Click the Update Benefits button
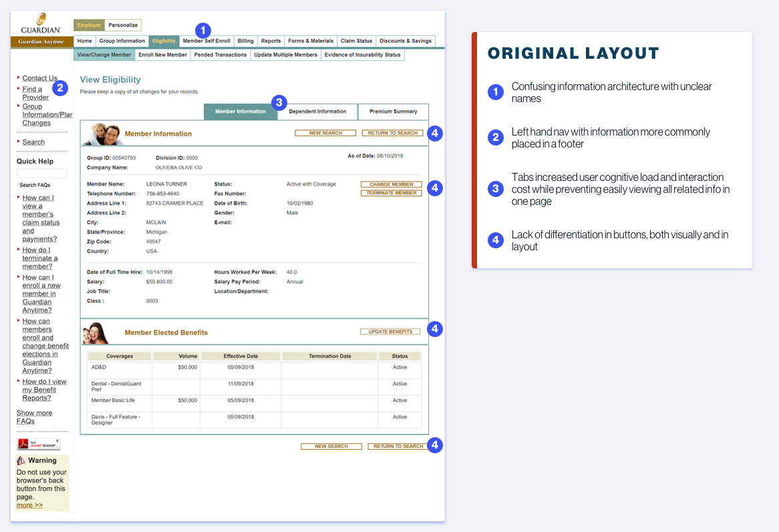 (x=390, y=332)
